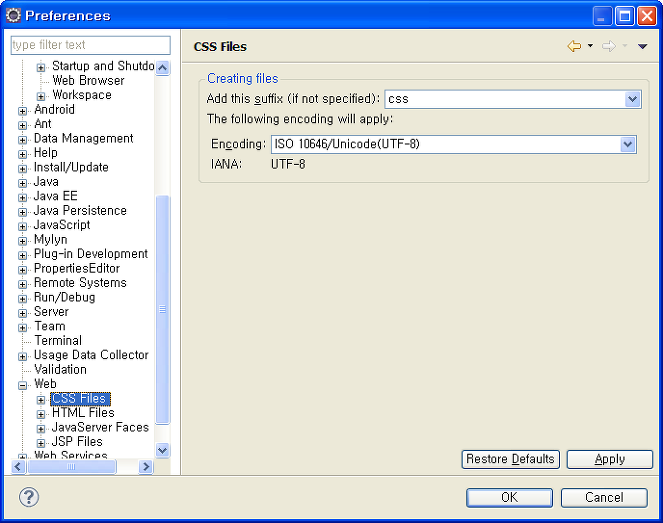Click the tree scroll down arrow
Screen dimensions: 663x523
tap(162, 450)
